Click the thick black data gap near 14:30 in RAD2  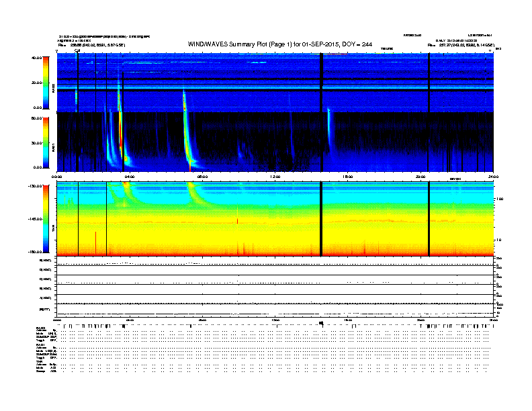coord(321,83)
